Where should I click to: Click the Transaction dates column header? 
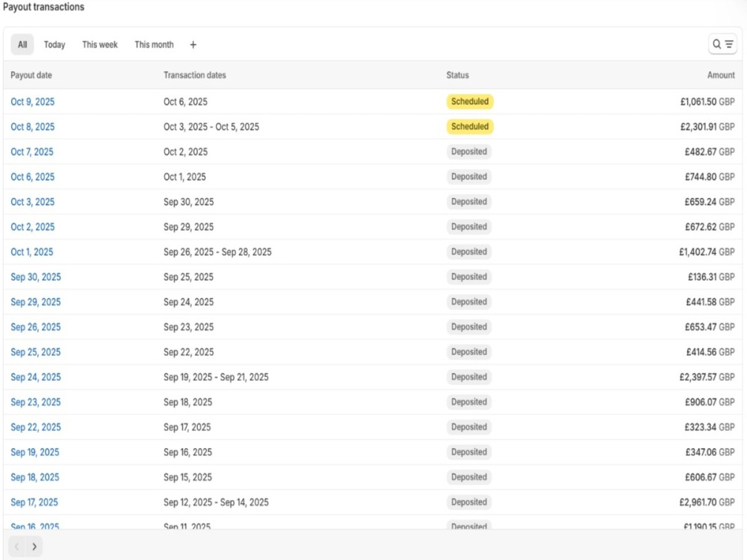[x=194, y=75]
